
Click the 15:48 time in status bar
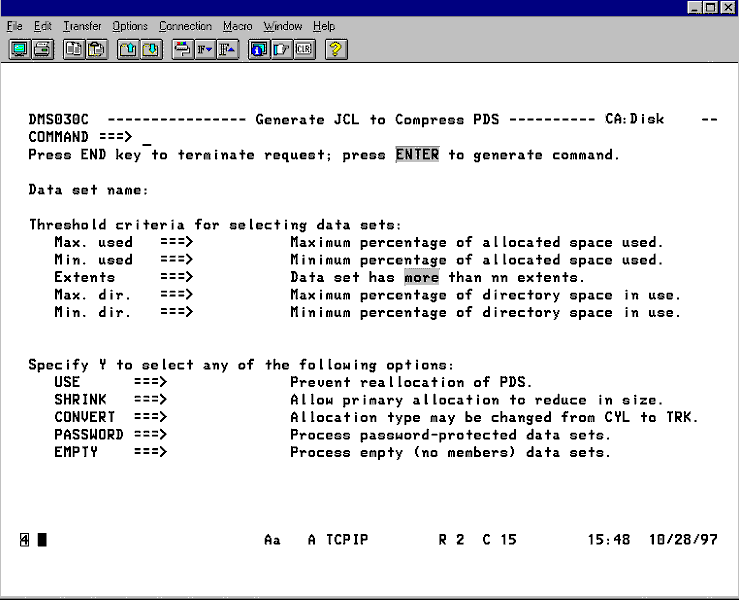(x=608, y=540)
